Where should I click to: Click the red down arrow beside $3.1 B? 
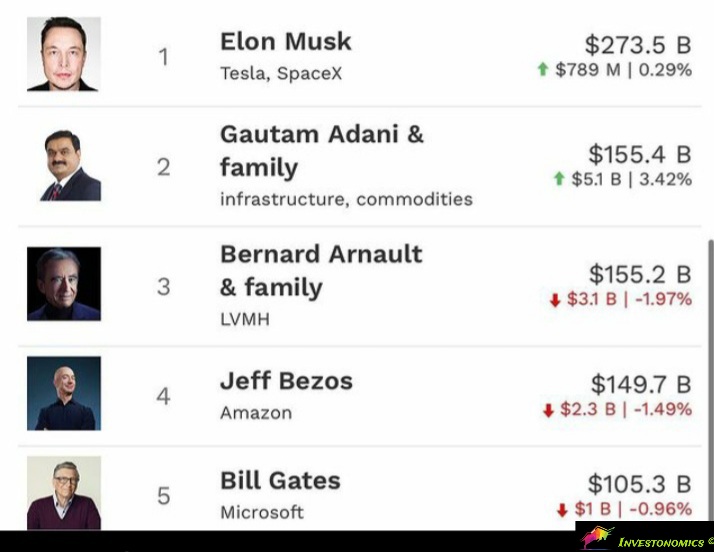[555, 300]
